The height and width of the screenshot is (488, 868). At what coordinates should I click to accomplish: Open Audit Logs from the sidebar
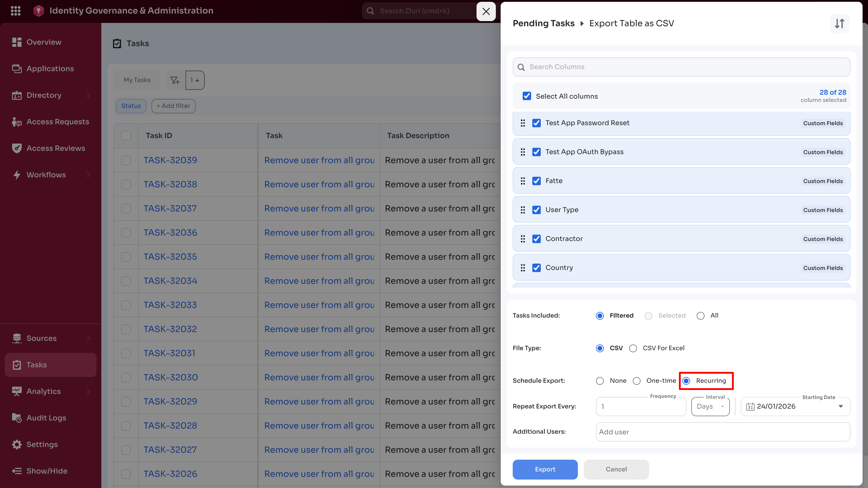click(x=46, y=417)
